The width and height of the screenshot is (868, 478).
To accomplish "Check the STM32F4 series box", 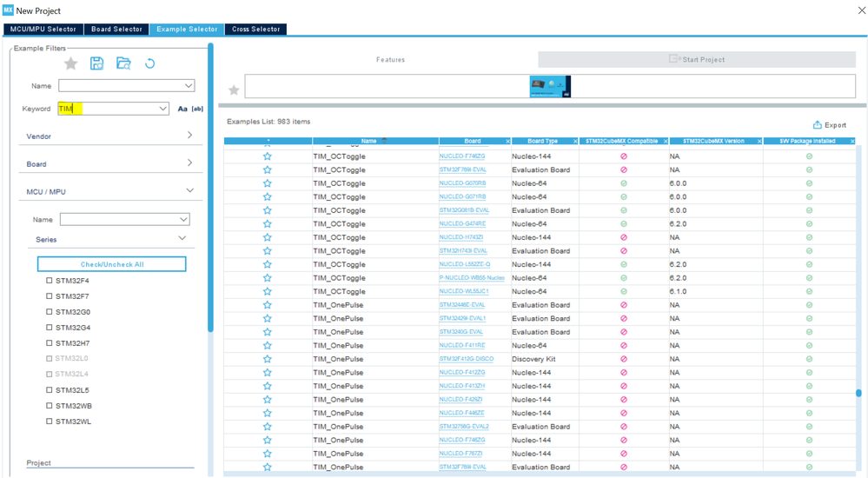I will pyautogui.click(x=50, y=280).
